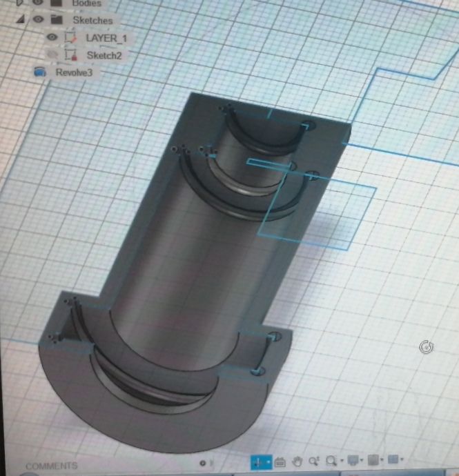This screenshot has height=476, width=459.
Task: Click the Revolve3 feature icon
Action: (x=40, y=72)
